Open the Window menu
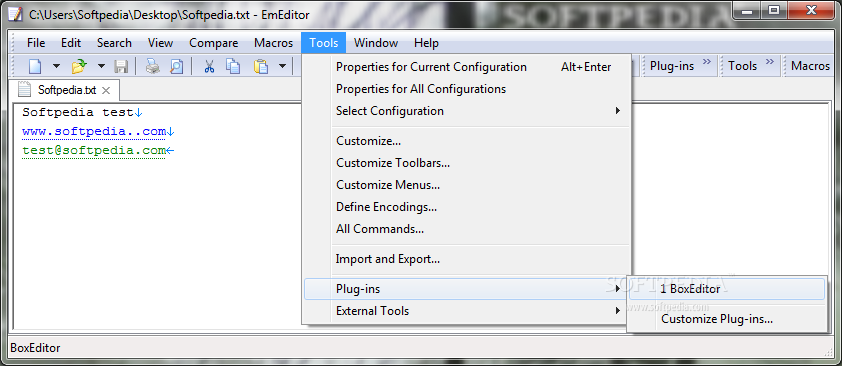842x366 pixels. 376,43
